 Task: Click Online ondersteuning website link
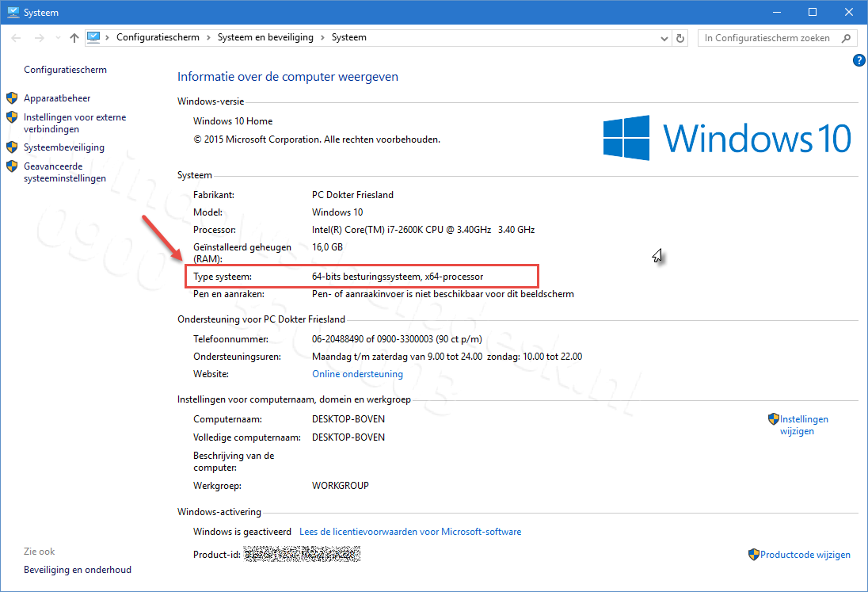[x=358, y=374]
